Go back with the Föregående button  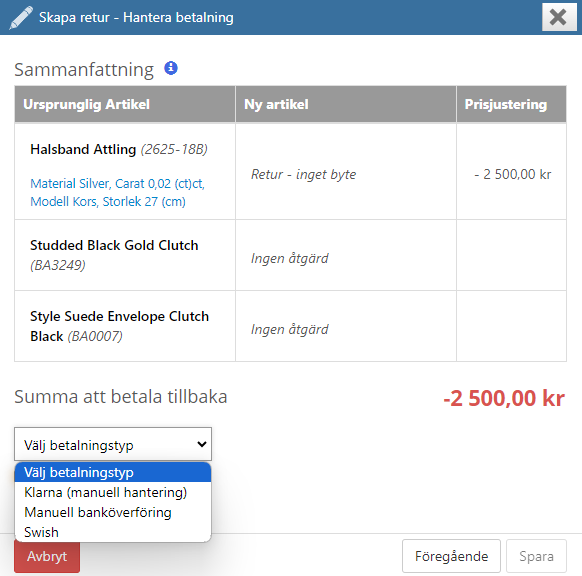451,556
